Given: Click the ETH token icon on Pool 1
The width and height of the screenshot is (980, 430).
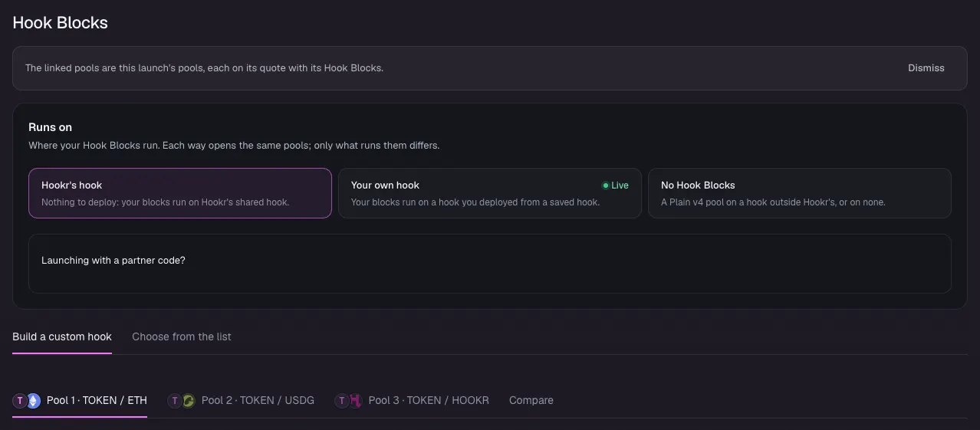Looking at the screenshot, I should coord(33,401).
